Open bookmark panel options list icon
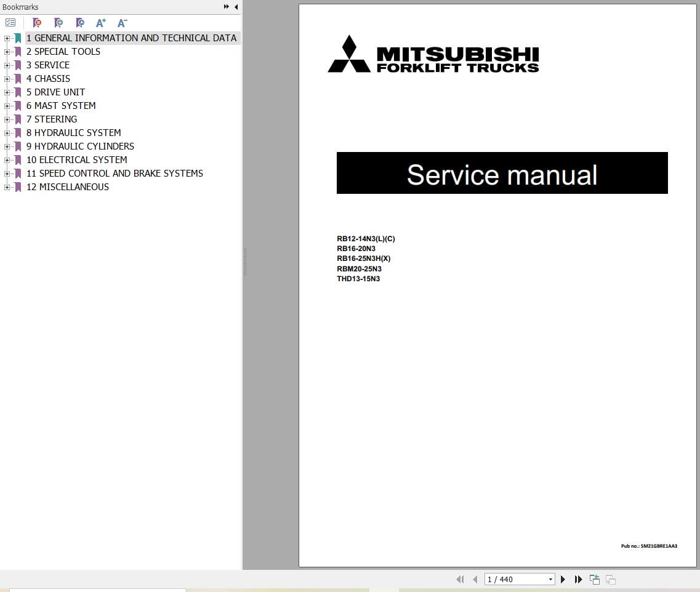Viewport: 700px width, 592px height. pos(10,22)
